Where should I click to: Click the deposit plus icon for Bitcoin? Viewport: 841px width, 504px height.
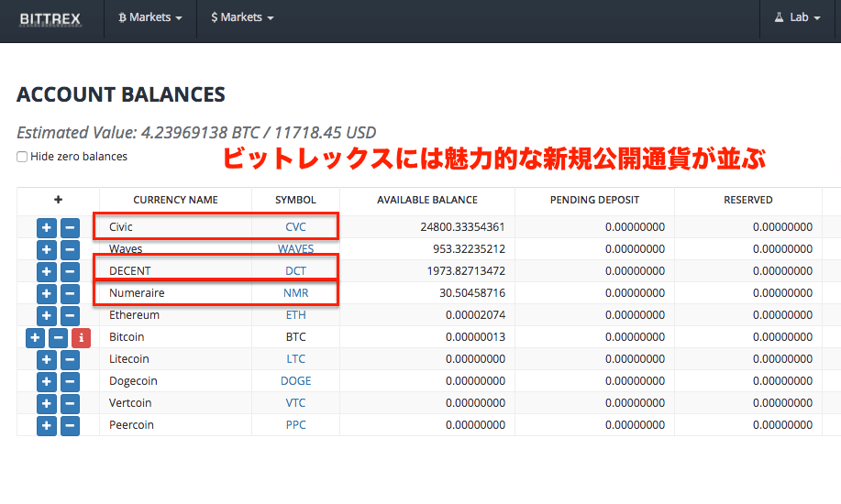click(x=36, y=338)
